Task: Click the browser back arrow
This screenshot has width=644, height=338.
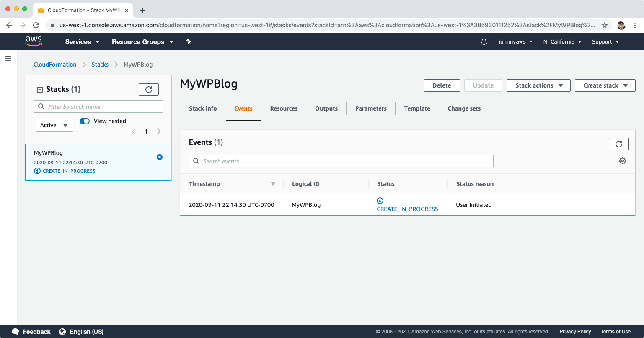Action: pos(9,25)
